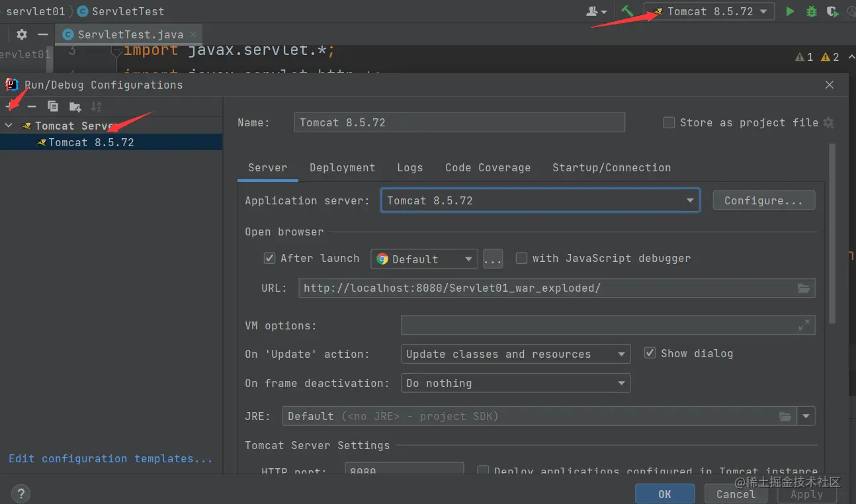The image size is (856, 504).
Task: Open Edit configuration templates link
Action: click(x=110, y=458)
